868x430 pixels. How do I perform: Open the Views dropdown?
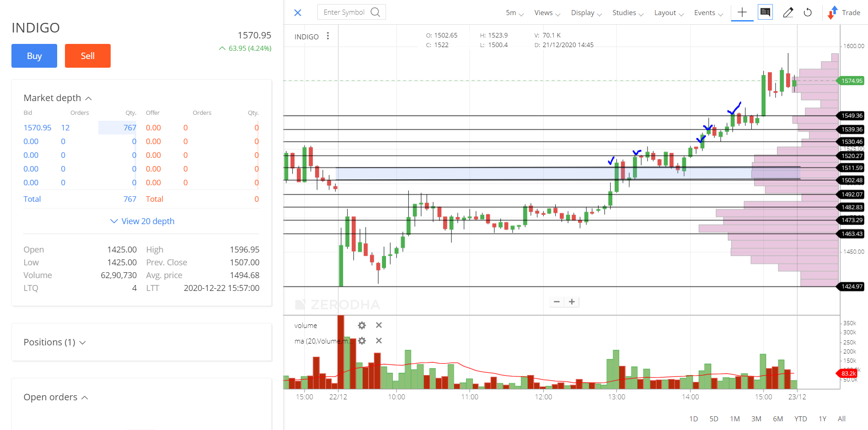547,13
